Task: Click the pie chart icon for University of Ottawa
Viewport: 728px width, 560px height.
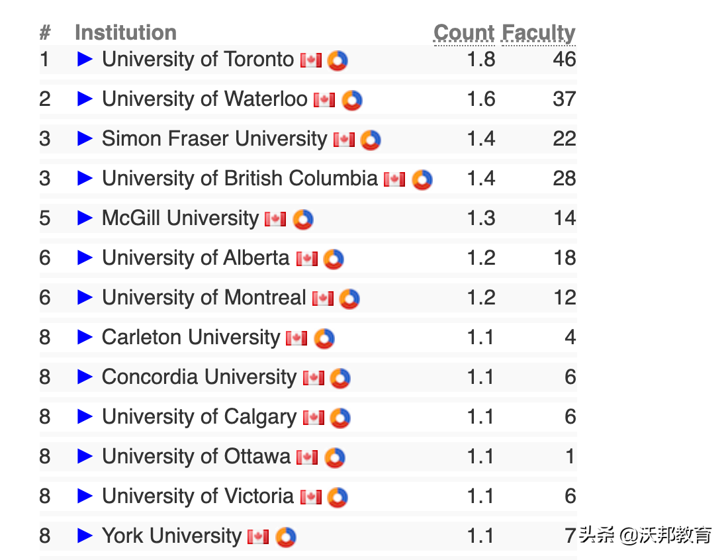Action: [335, 457]
